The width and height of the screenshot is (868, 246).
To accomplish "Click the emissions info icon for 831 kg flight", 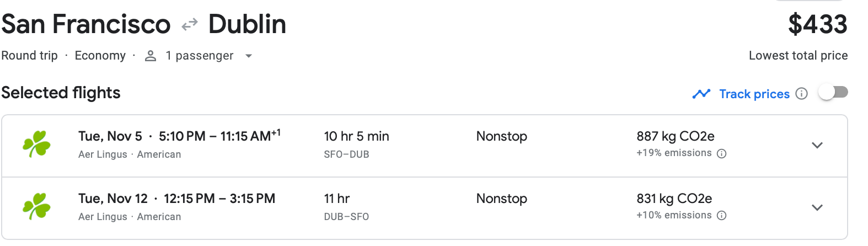I will [x=721, y=216].
